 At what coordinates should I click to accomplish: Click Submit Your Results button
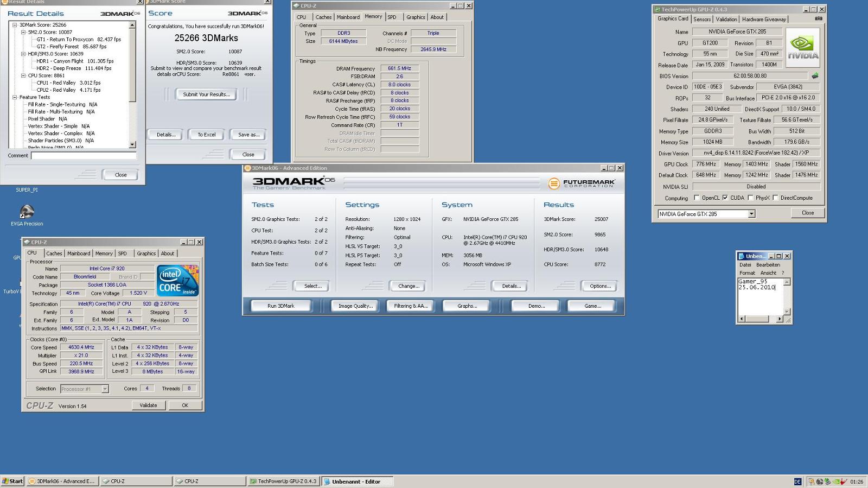206,94
